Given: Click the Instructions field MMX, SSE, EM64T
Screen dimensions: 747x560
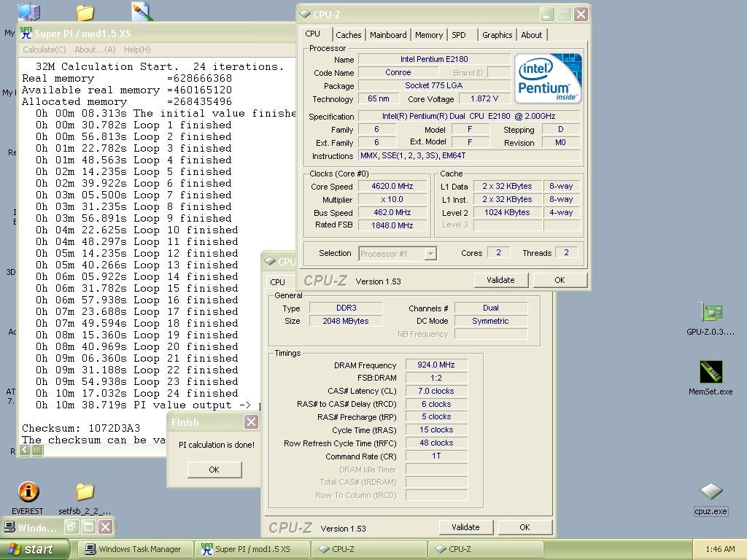Looking at the screenshot, I should 469,156.
